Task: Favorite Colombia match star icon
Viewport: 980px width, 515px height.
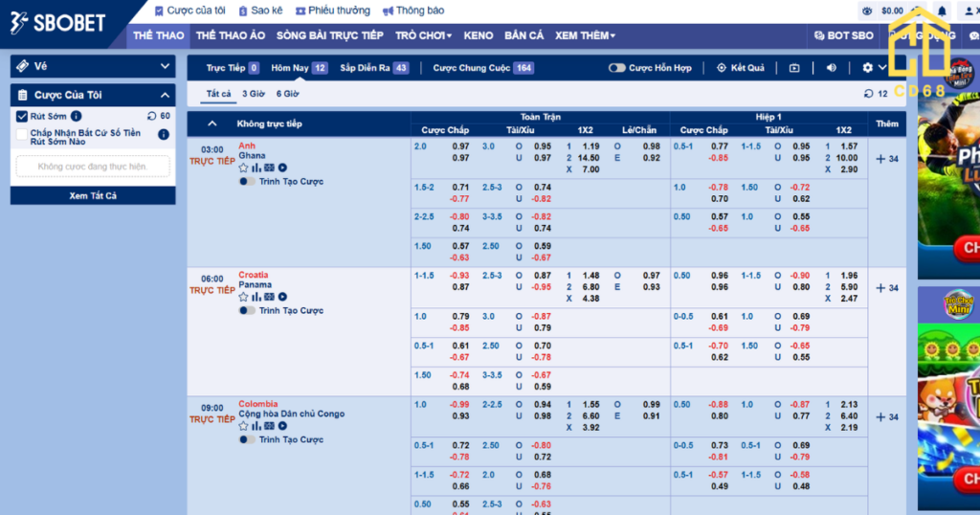Action: point(243,426)
